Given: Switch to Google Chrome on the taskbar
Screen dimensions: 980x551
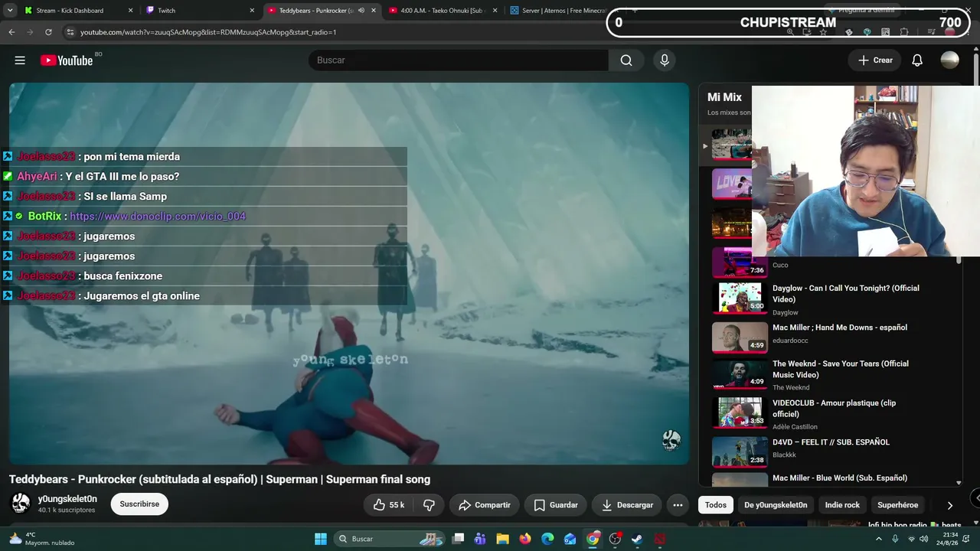Looking at the screenshot, I should pyautogui.click(x=593, y=539).
